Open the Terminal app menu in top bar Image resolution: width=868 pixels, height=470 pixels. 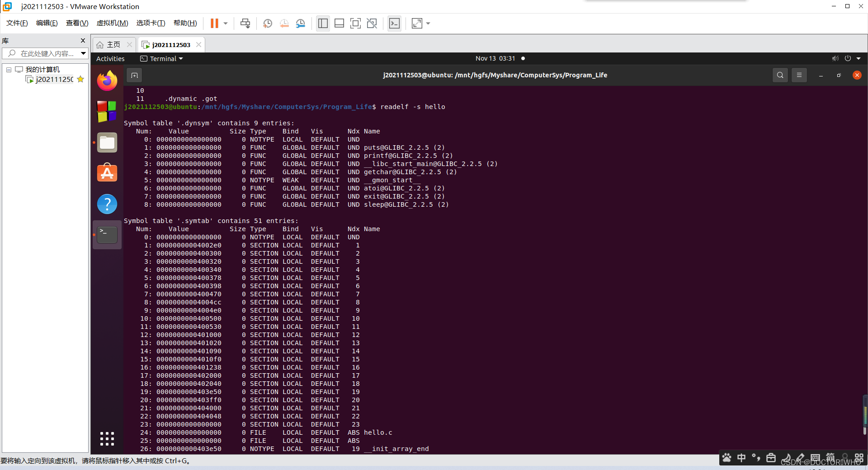click(x=161, y=59)
